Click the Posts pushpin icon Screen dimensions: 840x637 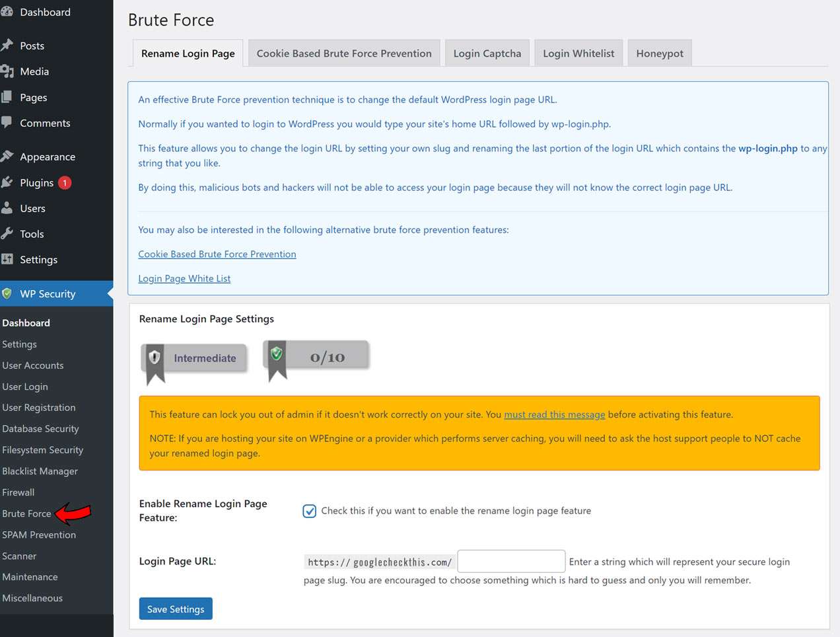[7, 46]
